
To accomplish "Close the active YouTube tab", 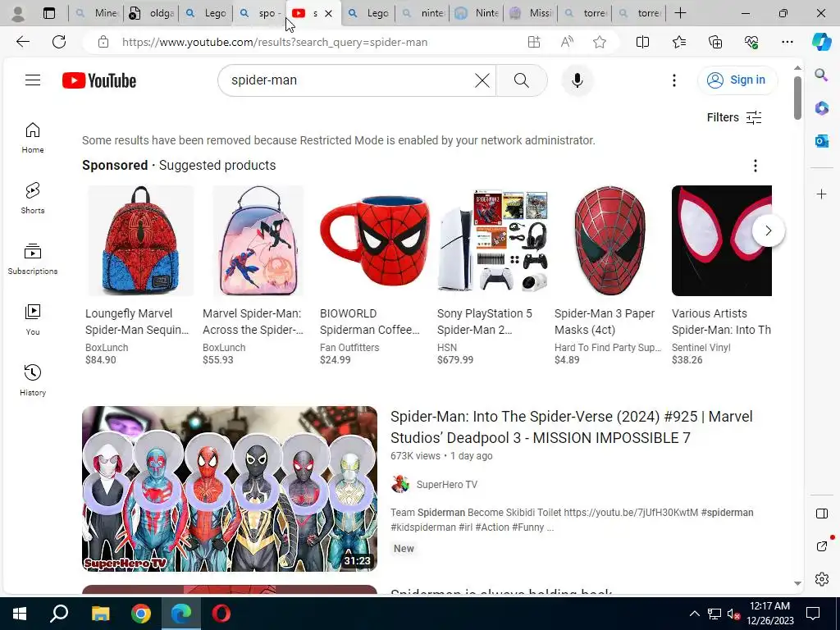I will click(328, 13).
